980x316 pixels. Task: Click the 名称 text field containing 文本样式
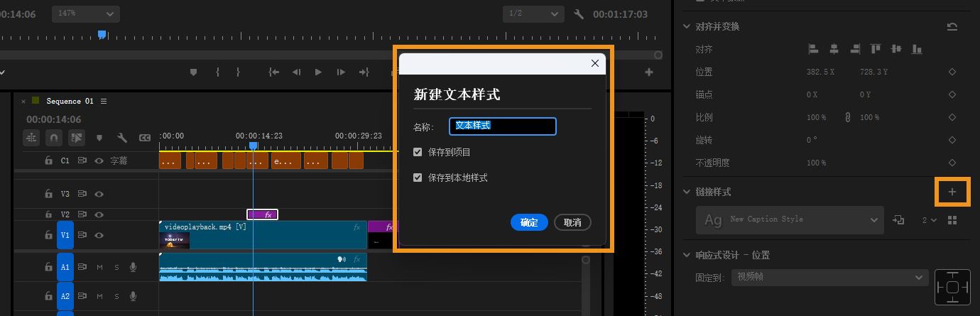pos(502,126)
